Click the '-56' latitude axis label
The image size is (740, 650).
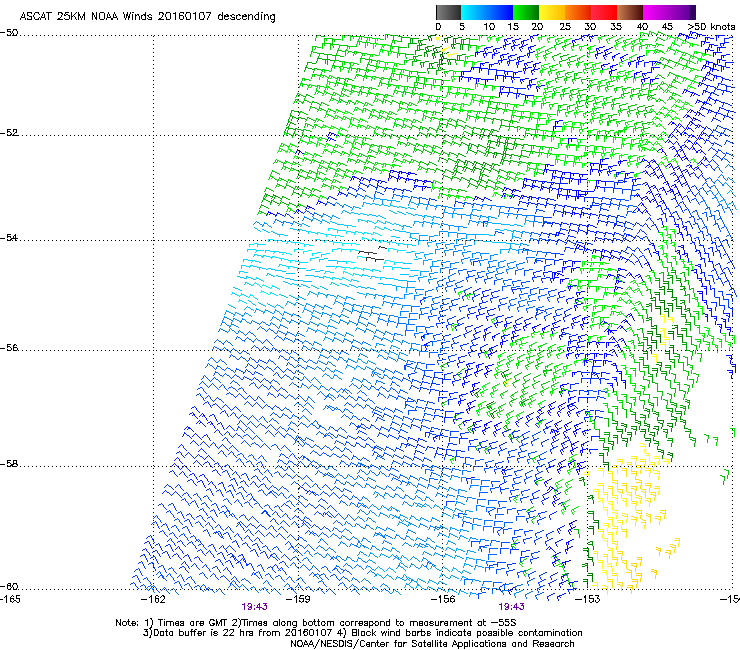[x=9, y=348]
